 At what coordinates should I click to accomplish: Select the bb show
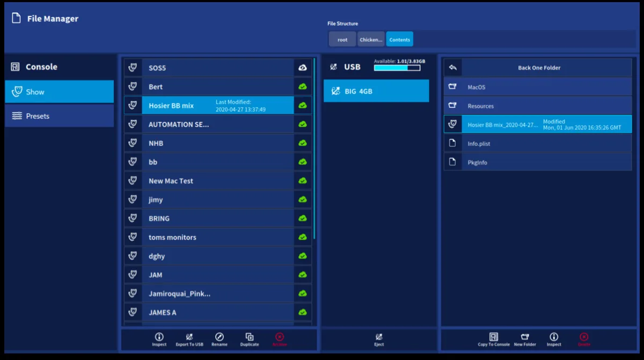tap(218, 161)
